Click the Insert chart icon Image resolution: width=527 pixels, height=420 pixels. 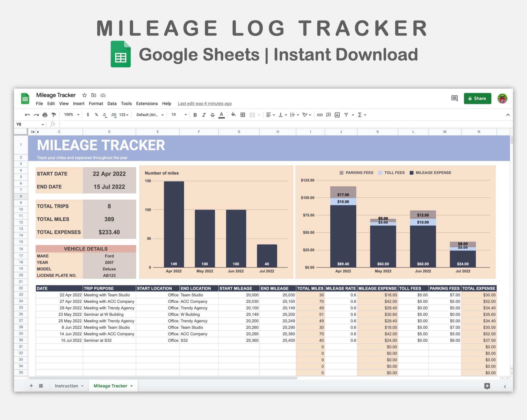pos(337,115)
